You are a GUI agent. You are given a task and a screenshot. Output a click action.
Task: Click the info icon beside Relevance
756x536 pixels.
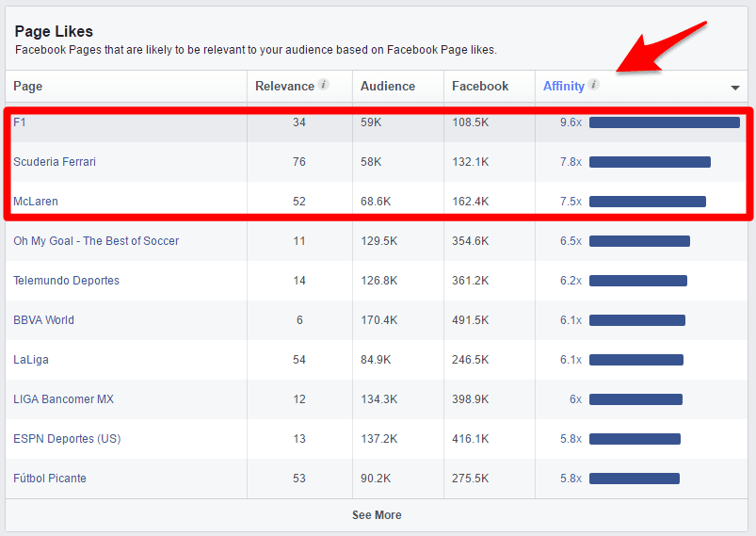(324, 85)
